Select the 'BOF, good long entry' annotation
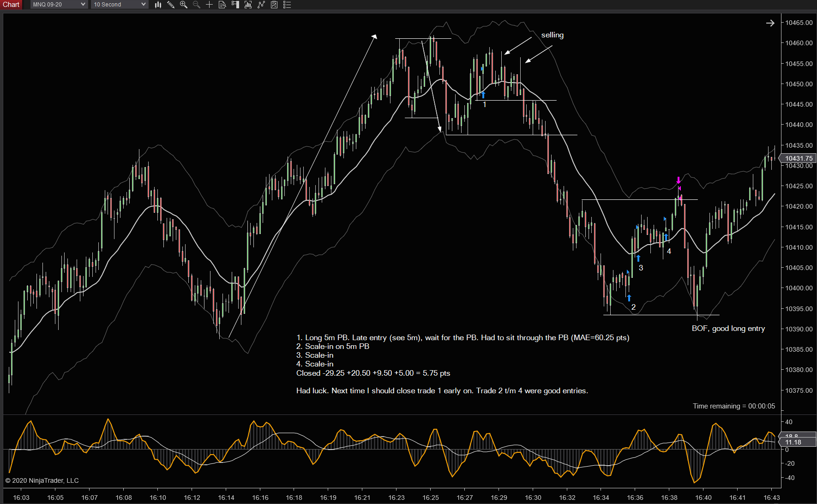 pyautogui.click(x=728, y=329)
